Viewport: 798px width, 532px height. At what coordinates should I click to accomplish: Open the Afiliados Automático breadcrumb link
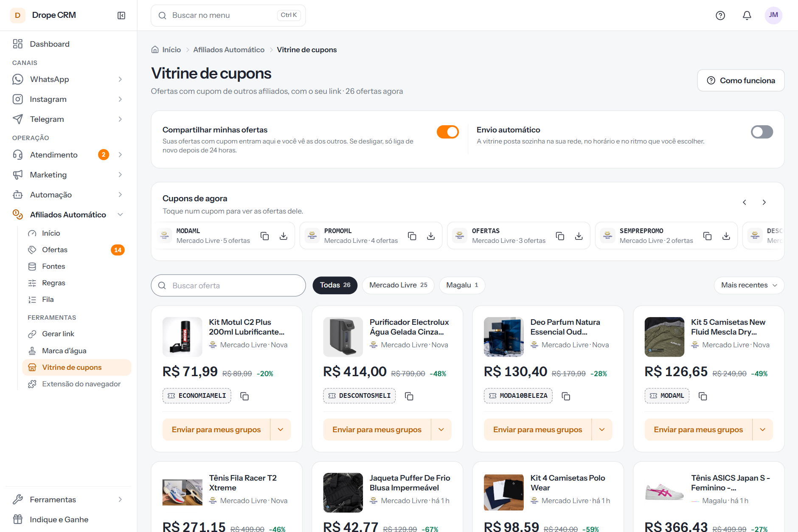click(x=229, y=50)
